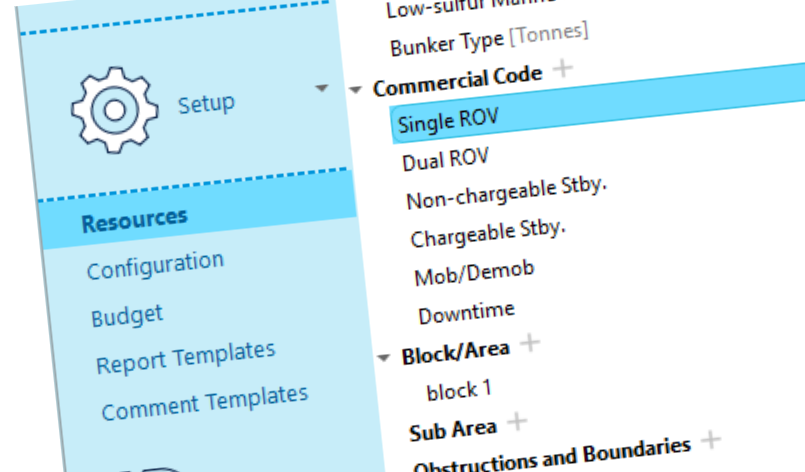Viewport: 805px width, 472px height.
Task: Add a new Commercial Code with plus
Action: [563, 68]
